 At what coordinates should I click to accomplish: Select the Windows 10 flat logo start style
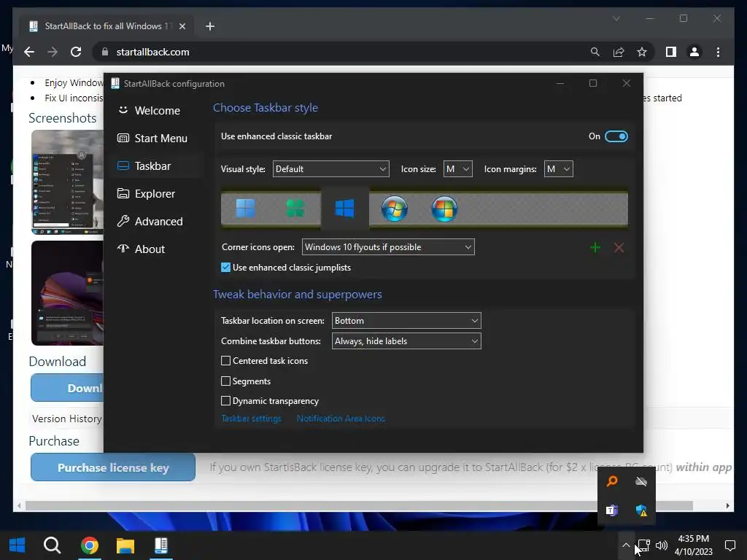click(344, 209)
